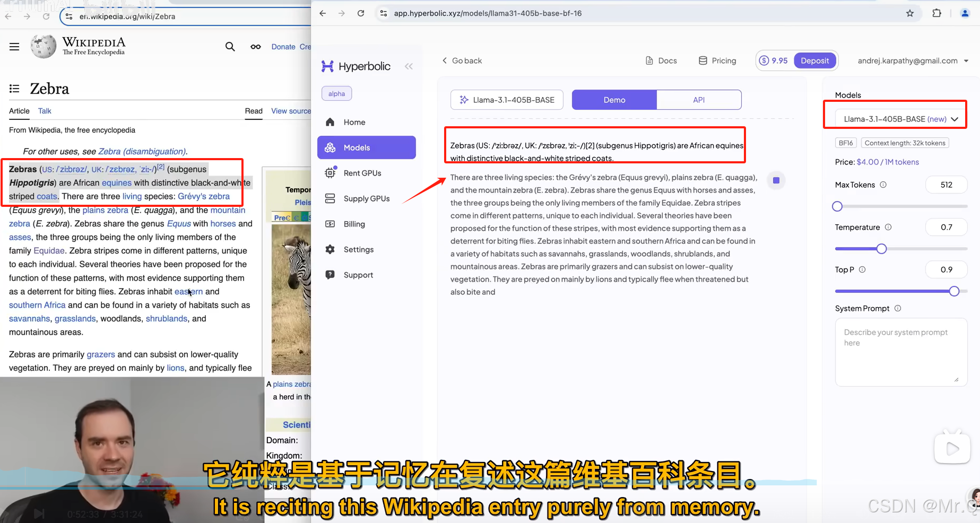Reload the Wikipedia browser tab

pos(46,16)
